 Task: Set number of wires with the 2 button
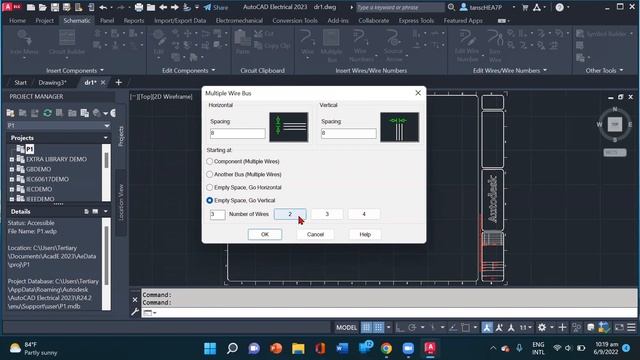290,214
